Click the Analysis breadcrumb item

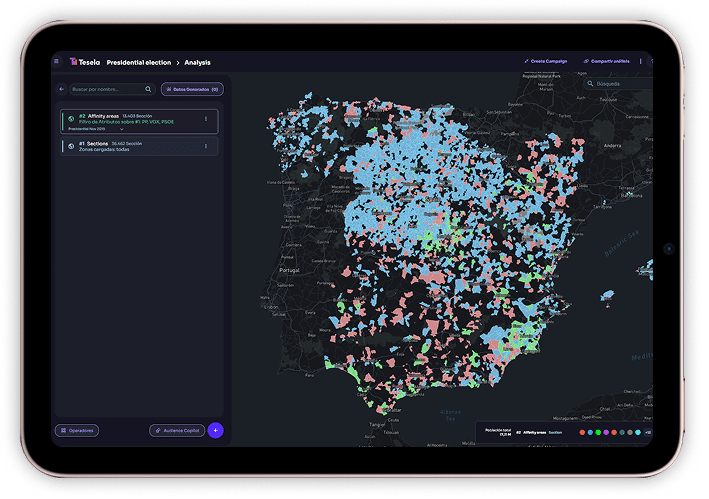tap(198, 62)
